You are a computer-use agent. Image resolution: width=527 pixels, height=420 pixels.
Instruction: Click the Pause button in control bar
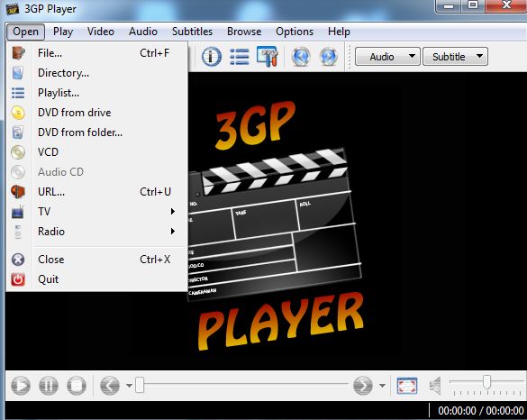coord(49,385)
